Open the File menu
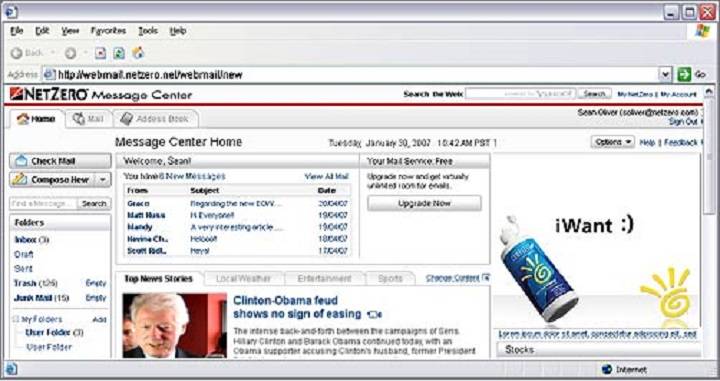 pyautogui.click(x=17, y=31)
